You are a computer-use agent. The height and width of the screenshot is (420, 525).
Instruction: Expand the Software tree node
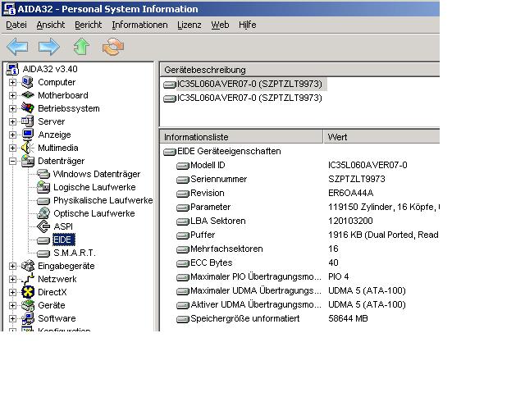pyautogui.click(x=12, y=318)
